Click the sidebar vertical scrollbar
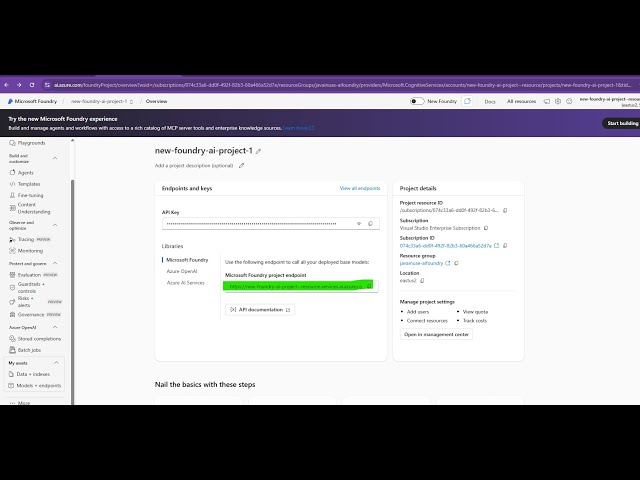640x480 pixels. [73, 292]
